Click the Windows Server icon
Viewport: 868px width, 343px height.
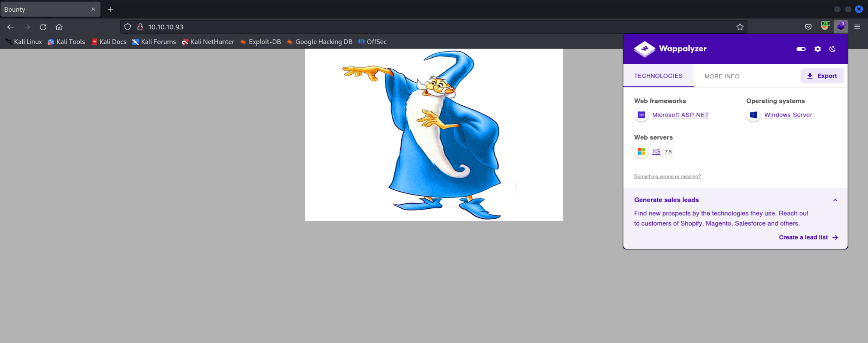[754, 115]
